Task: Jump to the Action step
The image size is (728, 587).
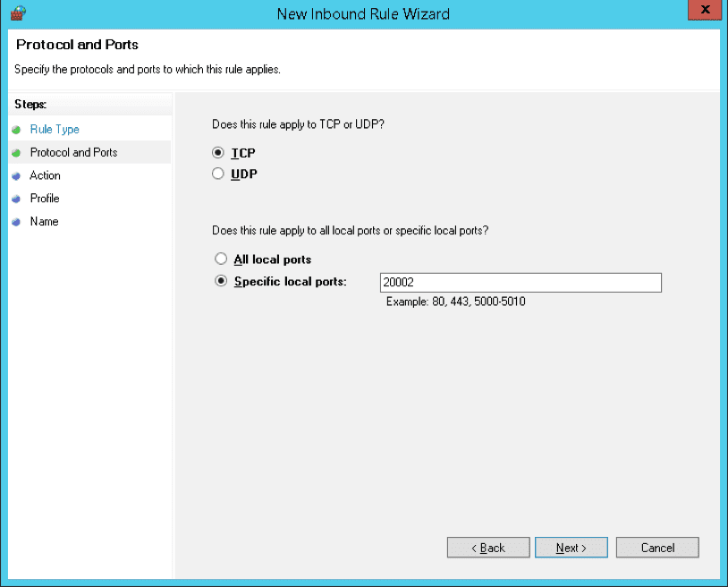Action: [x=45, y=175]
